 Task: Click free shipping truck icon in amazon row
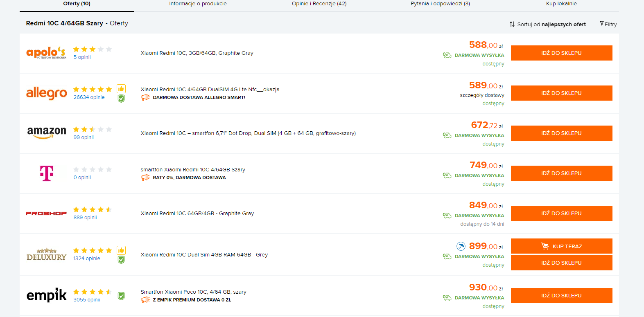point(447,135)
